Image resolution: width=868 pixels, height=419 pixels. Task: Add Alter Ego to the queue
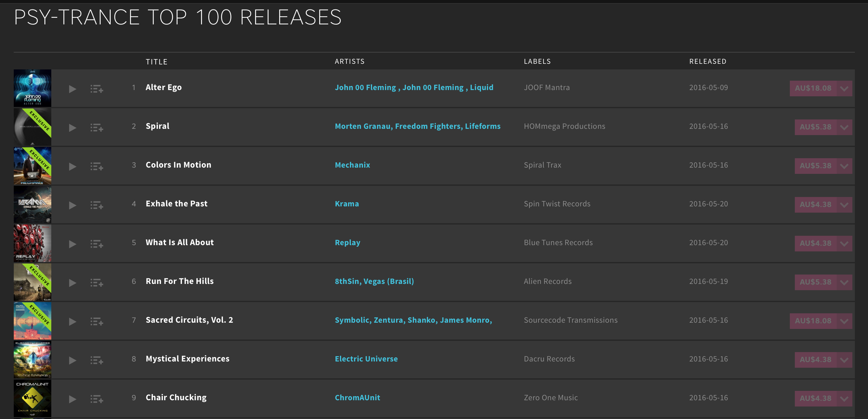97,89
